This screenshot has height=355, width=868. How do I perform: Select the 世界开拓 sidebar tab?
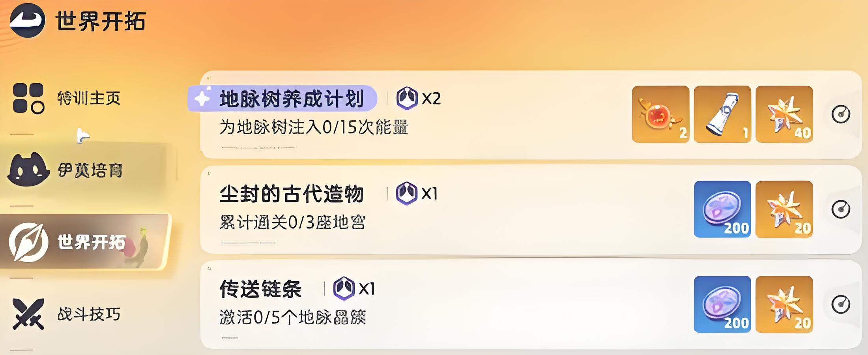point(91,242)
